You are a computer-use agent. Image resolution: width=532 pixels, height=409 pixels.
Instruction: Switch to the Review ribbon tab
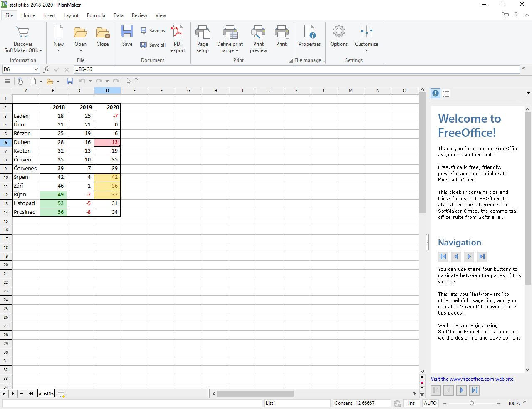[x=139, y=15]
